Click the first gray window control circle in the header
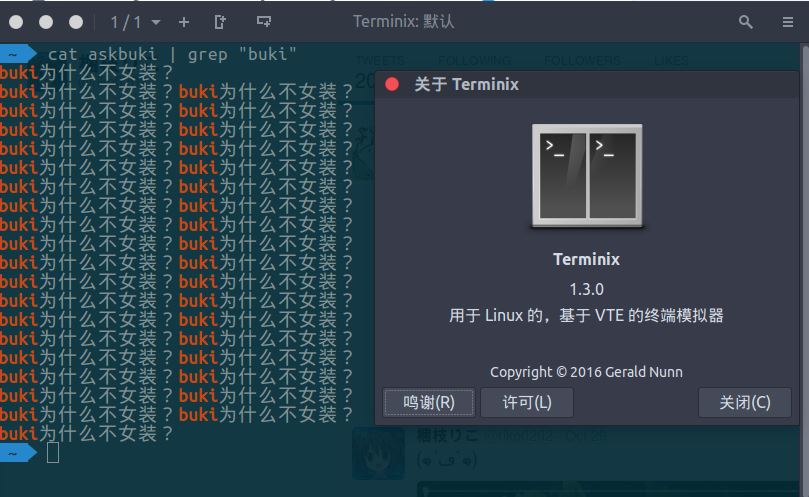This screenshot has width=809, height=497. coord(16,22)
